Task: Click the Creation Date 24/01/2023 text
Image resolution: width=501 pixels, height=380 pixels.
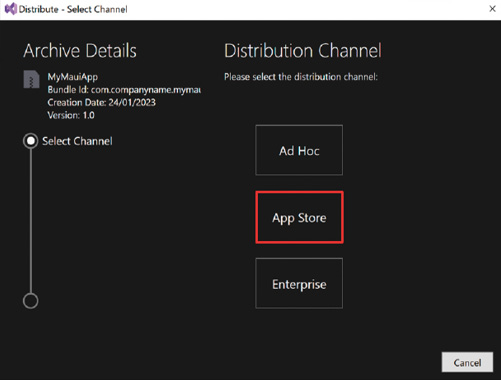Action: tap(102, 102)
